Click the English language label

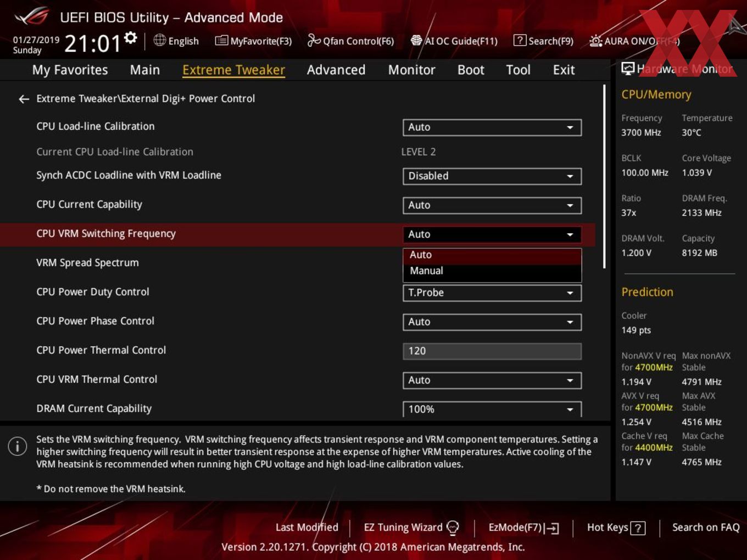(183, 41)
